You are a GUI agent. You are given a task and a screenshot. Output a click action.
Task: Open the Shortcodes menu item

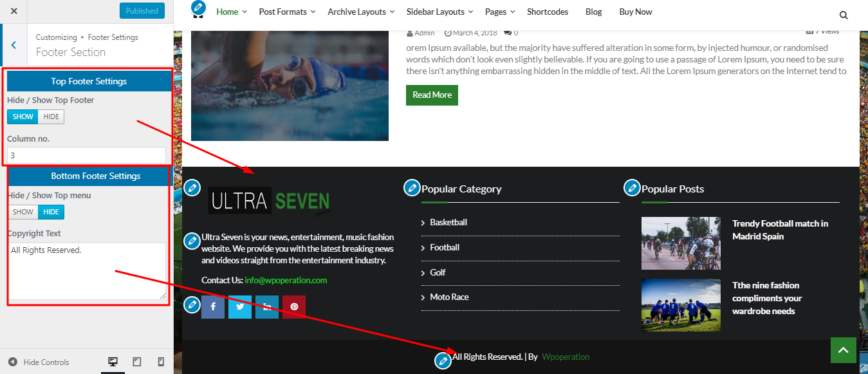point(548,12)
